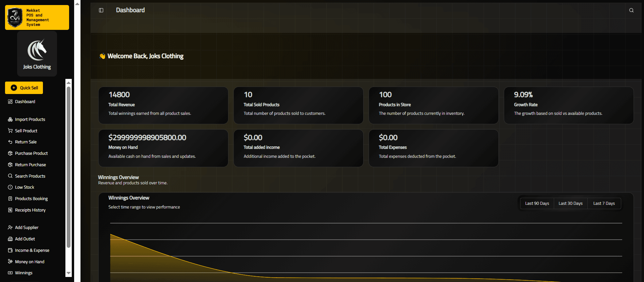Click the Search Products magnifier icon
This screenshot has height=282, width=644.
[10, 176]
